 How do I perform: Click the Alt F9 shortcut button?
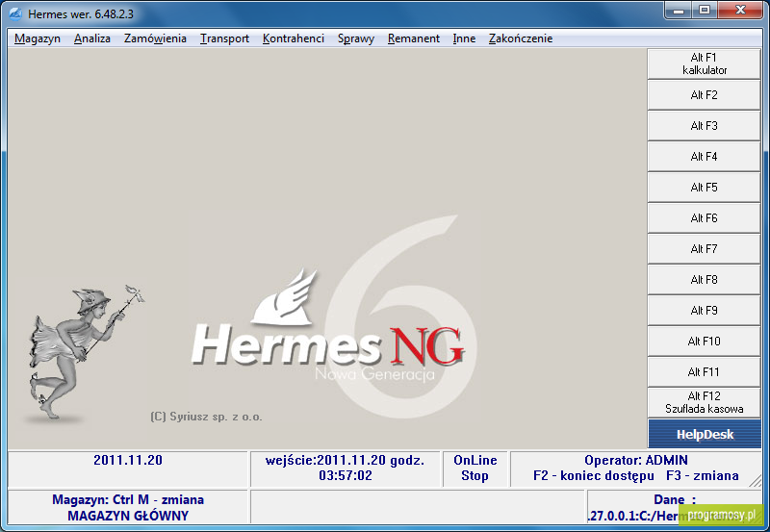[x=704, y=310]
